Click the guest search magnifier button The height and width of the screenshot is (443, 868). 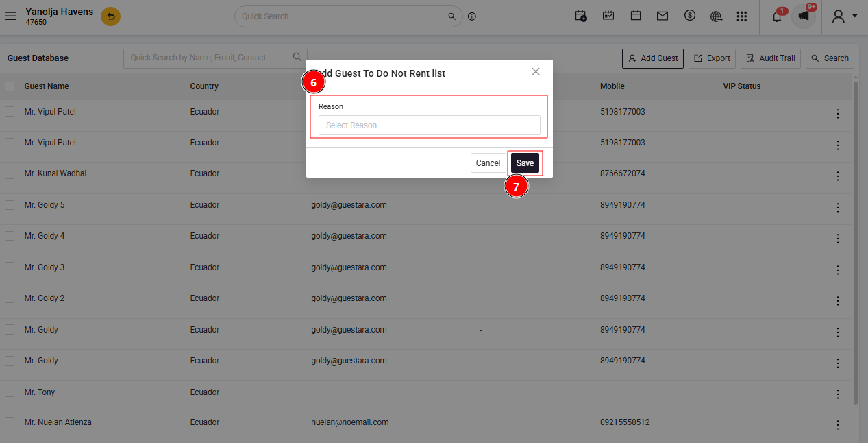pyautogui.click(x=298, y=58)
